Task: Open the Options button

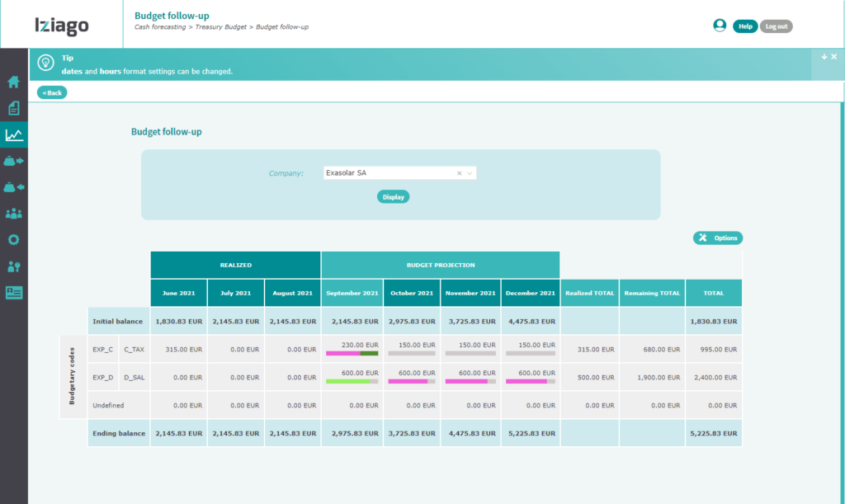Action: (x=718, y=238)
